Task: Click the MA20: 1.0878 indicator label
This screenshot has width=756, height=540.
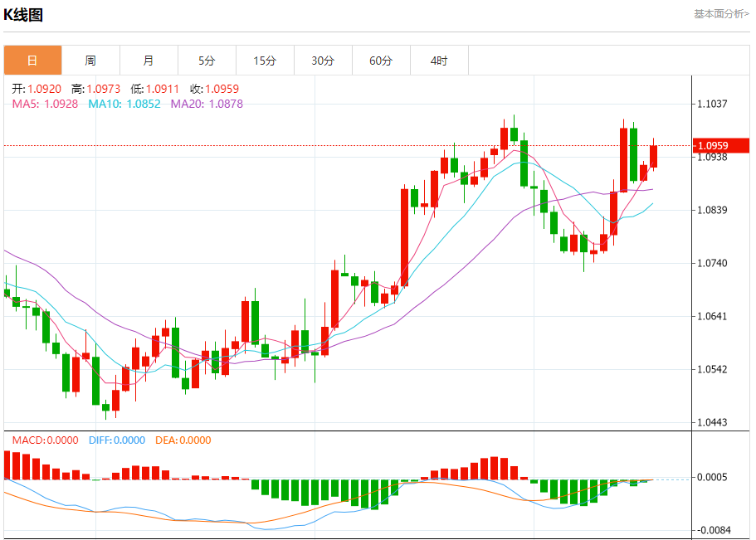Action: 207,104
